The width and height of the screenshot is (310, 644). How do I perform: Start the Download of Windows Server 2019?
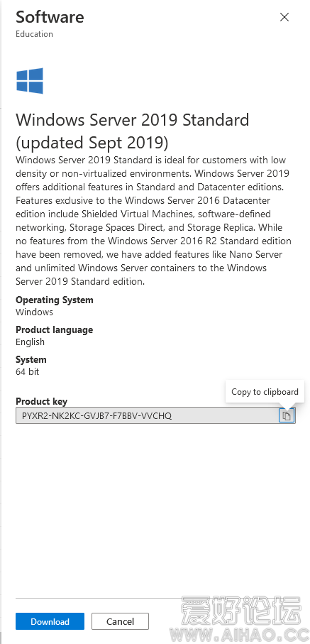tap(50, 621)
